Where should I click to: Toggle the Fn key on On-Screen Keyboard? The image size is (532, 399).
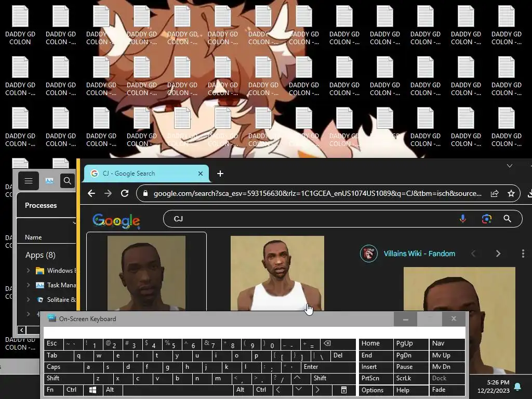tap(54, 390)
